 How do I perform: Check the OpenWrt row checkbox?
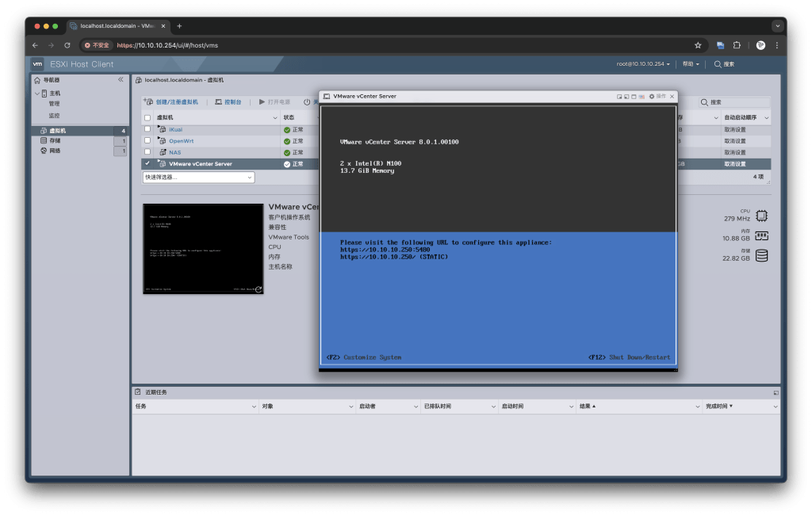click(x=147, y=140)
